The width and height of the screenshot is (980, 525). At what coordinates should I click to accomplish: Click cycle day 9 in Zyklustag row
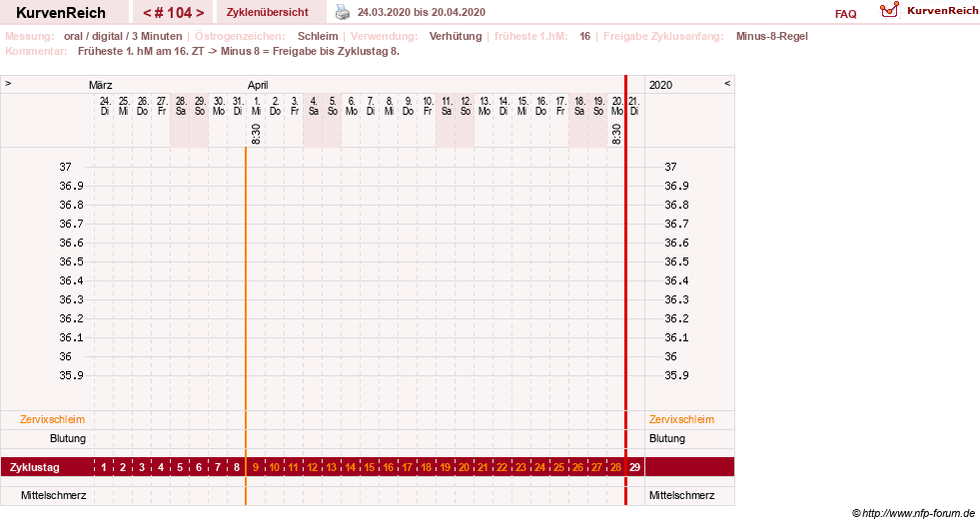coord(255,467)
